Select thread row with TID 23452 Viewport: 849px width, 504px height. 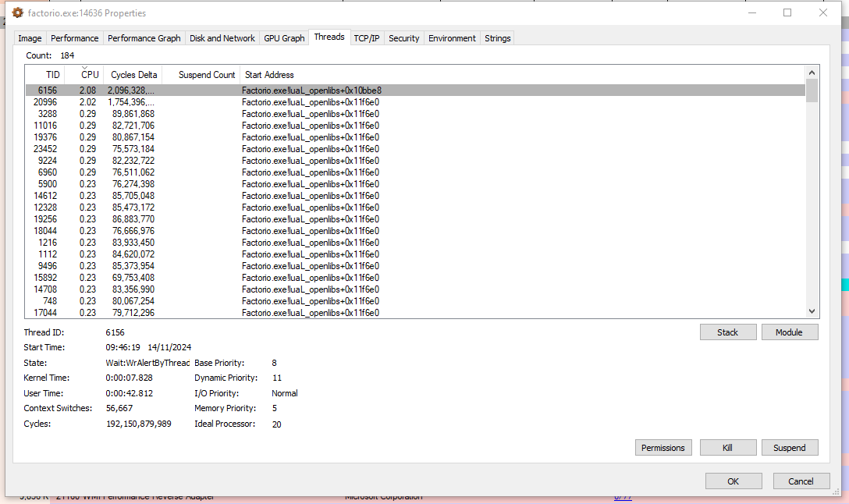pos(415,149)
